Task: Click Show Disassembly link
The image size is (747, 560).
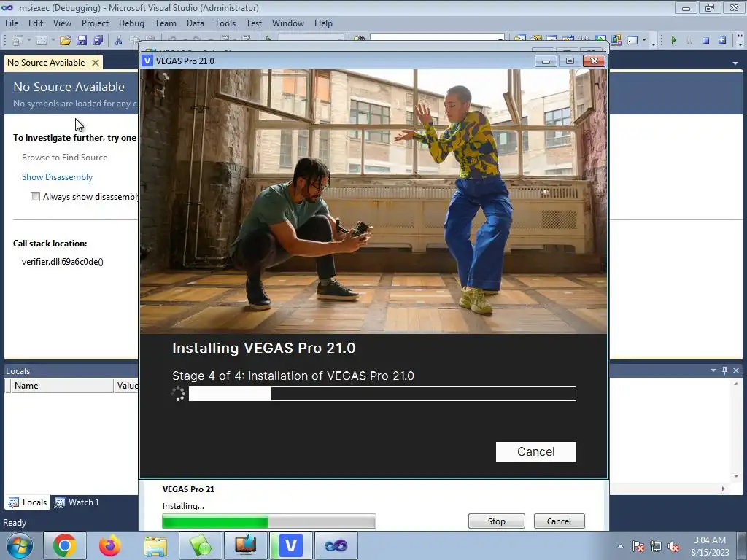Action: [x=57, y=176]
